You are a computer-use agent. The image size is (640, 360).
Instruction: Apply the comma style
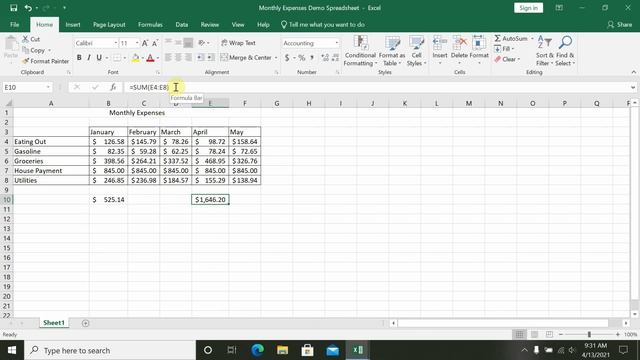pyautogui.click(x=312, y=58)
